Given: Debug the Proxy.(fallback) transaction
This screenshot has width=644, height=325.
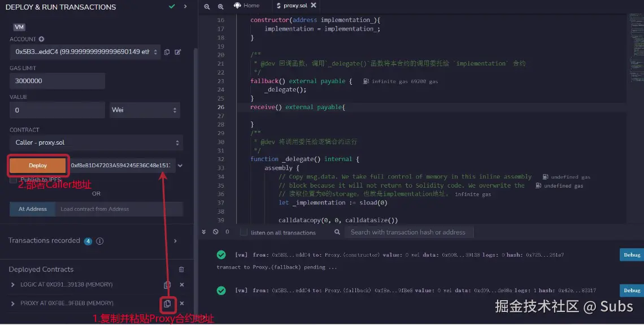Looking at the screenshot, I should (632, 291).
